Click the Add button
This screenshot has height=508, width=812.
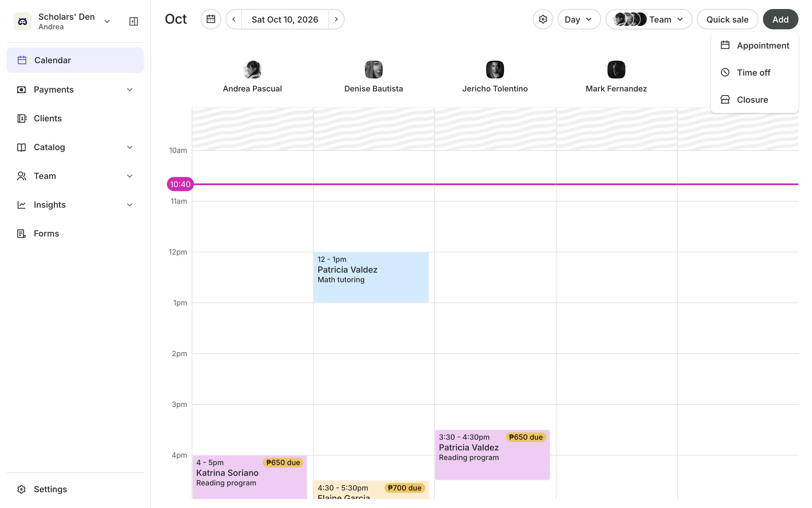[780, 19]
